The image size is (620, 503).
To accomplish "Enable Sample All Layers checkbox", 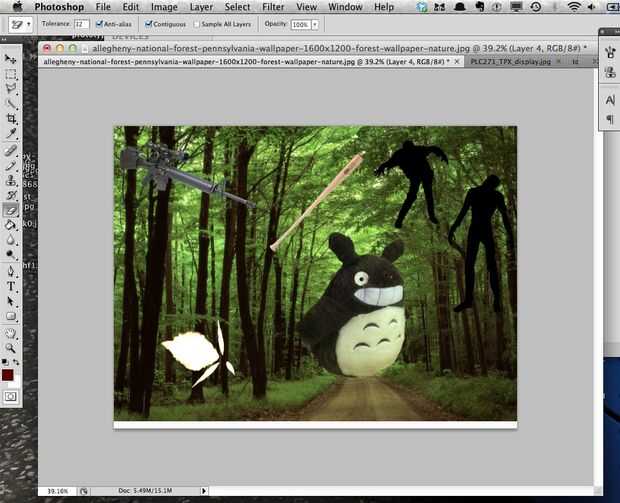I will [196, 23].
